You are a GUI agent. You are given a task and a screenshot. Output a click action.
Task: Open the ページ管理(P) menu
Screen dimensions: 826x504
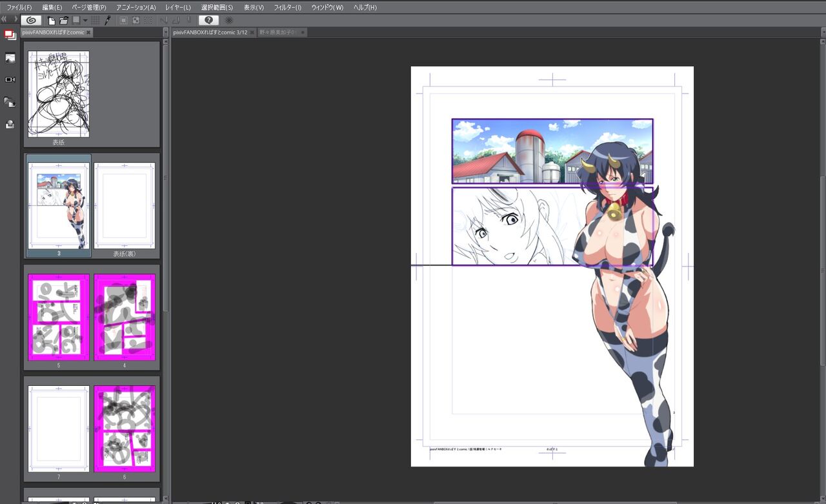tap(89, 7)
